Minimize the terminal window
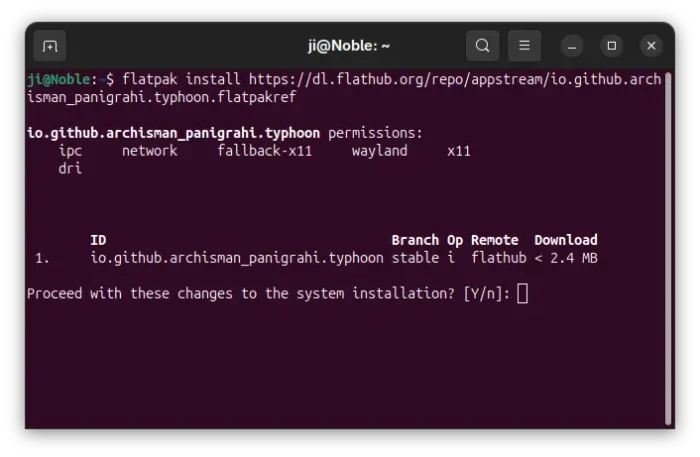This screenshot has height=457, width=700. pos(572,46)
